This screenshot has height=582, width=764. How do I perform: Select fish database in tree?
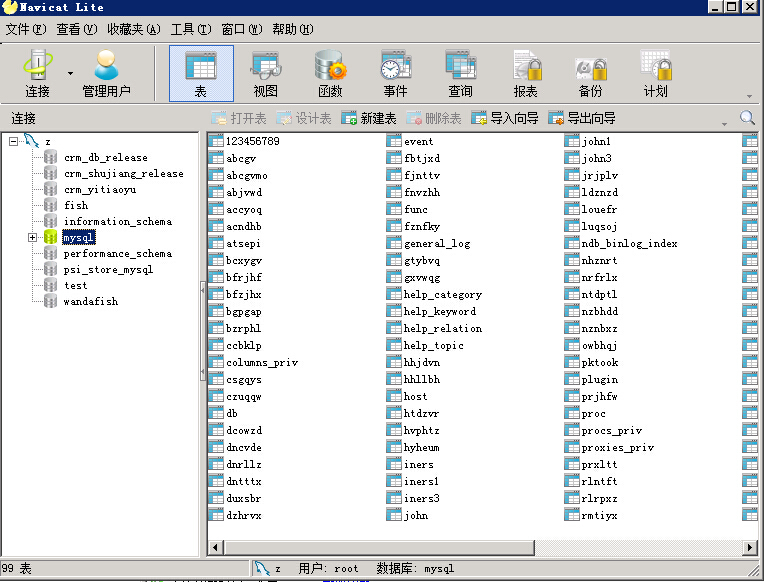76,205
